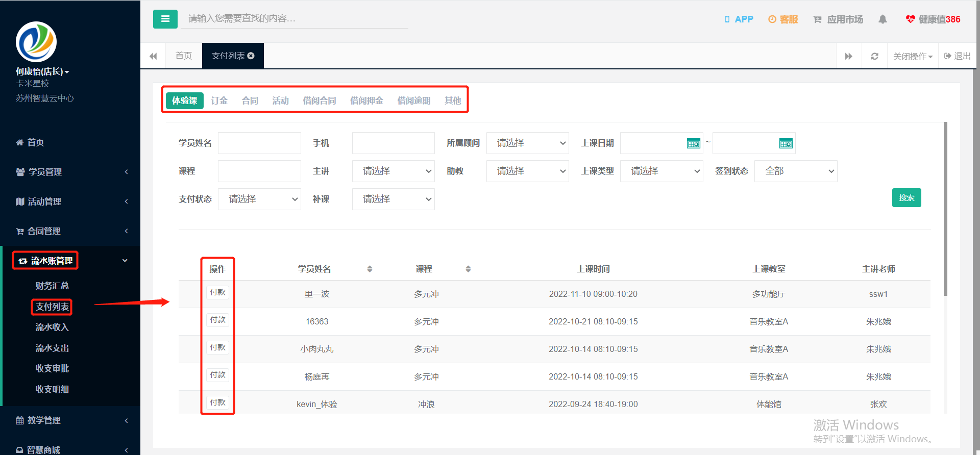The image size is (980, 455).
Task: Click the 手机 input field
Action: point(394,143)
